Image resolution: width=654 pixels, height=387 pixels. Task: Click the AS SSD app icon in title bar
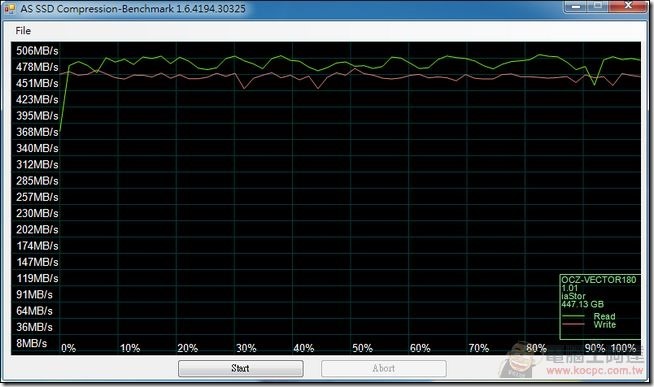(x=10, y=8)
